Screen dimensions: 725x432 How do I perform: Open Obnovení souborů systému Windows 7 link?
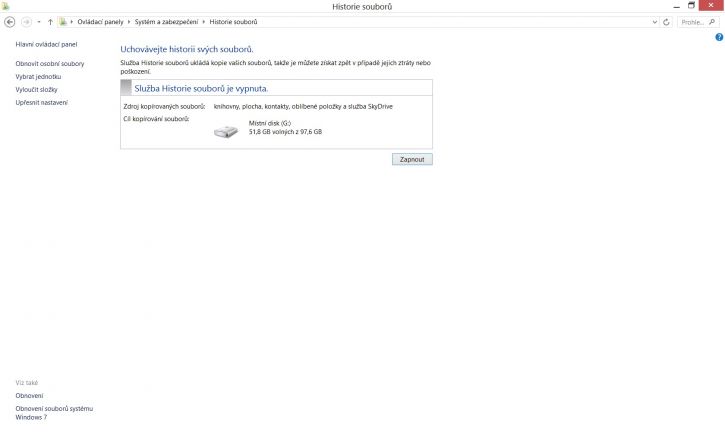pyautogui.click(x=54, y=413)
